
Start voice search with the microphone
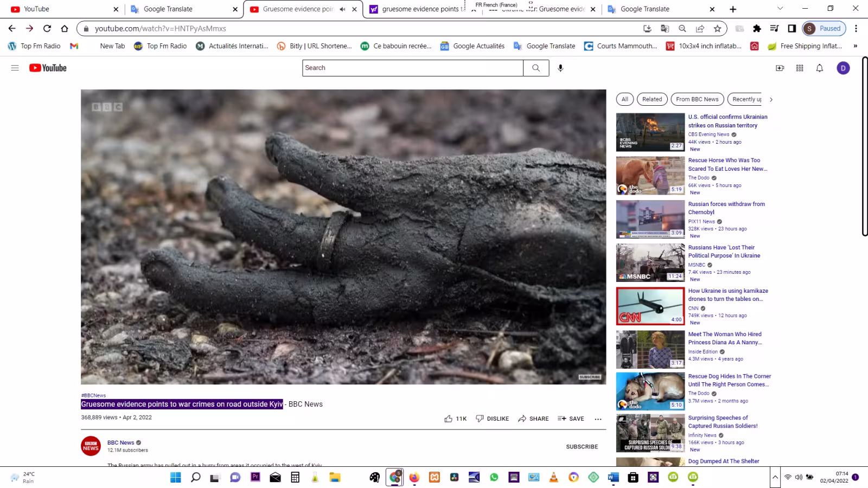click(560, 68)
